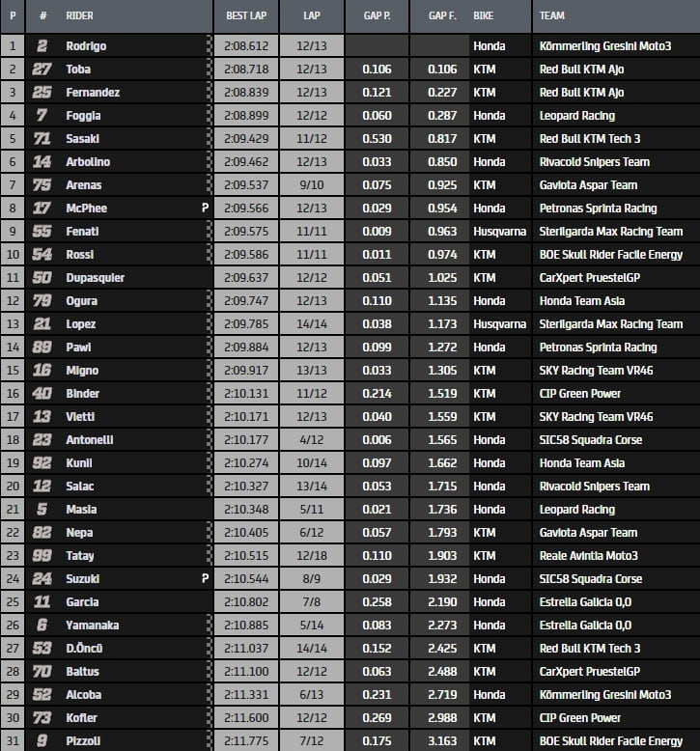Click the pit 'P' indicator in McPhee's row
Image resolution: width=700 pixels, height=751 pixels.
[205, 208]
